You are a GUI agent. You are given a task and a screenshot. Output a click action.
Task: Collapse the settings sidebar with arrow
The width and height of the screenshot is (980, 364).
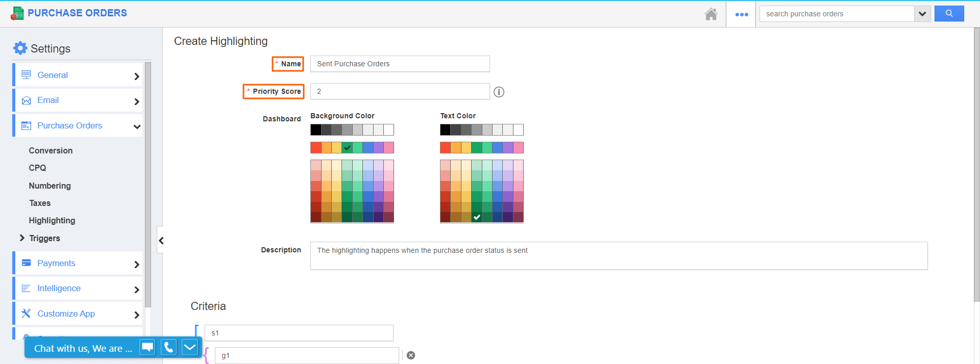161,241
